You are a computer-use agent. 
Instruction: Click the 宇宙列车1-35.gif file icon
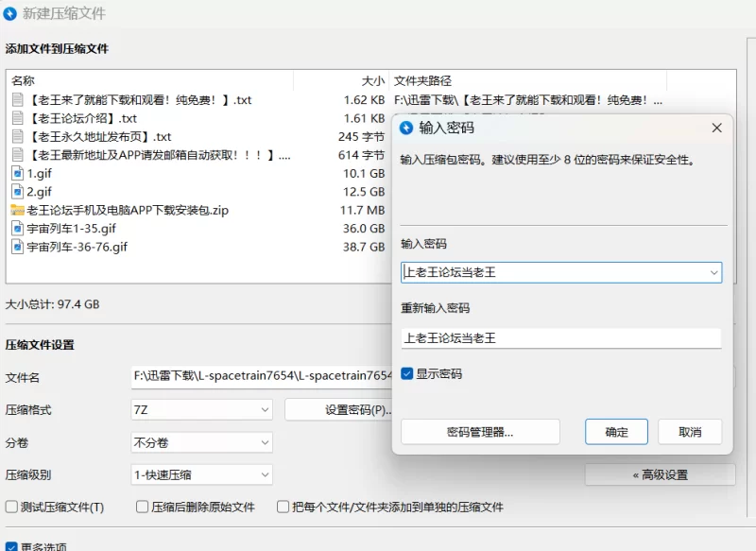[18, 229]
